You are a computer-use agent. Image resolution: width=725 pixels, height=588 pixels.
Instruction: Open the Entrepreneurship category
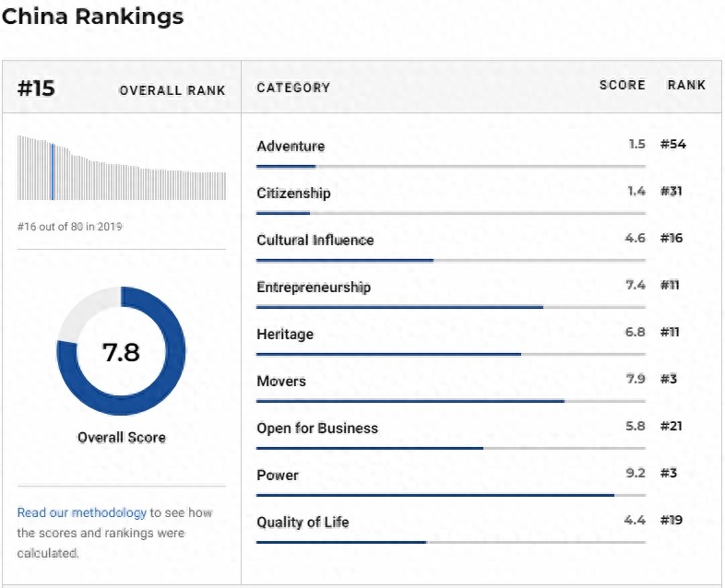coord(314,287)
